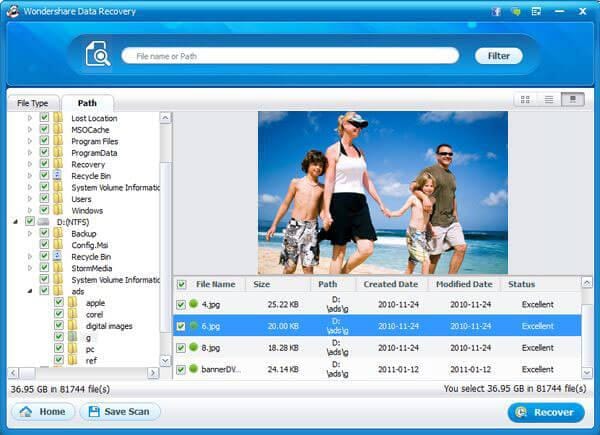Click the g folder icon
The height and width of the screenshot is (435, 600).
coord(72,337)
